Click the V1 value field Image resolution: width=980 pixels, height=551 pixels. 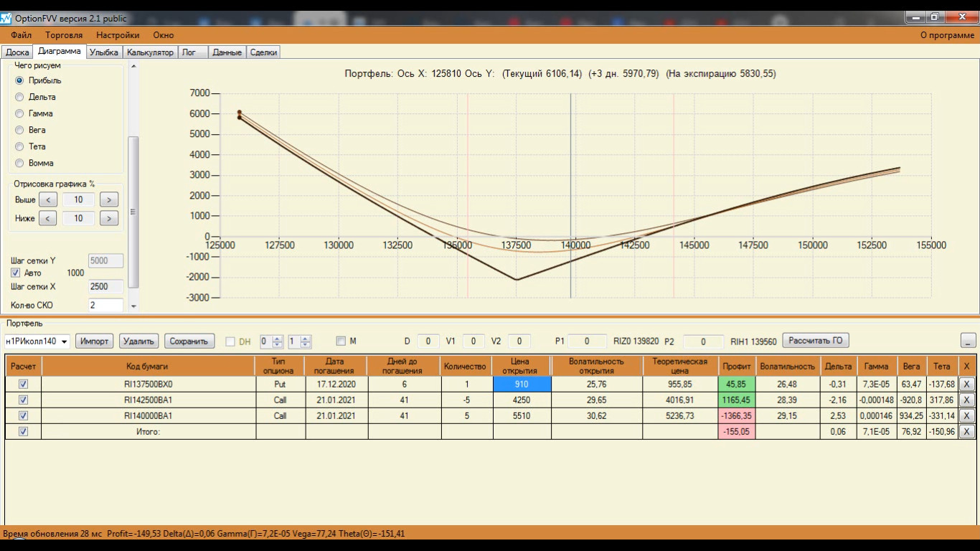[473, 342]
